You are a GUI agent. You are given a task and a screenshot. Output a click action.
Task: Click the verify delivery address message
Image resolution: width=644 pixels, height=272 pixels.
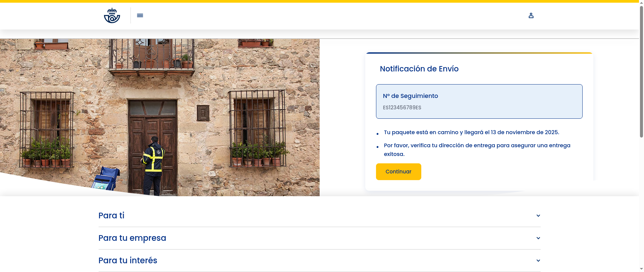[x=477, y=150]
